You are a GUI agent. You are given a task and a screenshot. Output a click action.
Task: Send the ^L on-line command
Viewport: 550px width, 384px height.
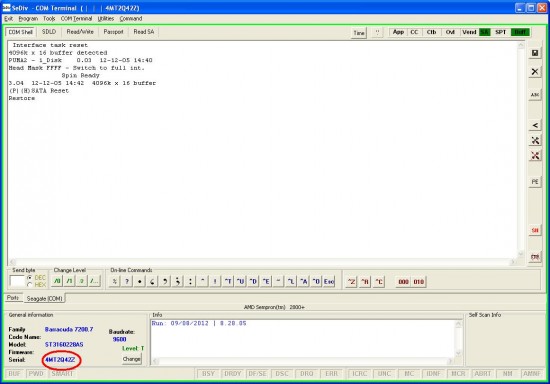point(291,281)
